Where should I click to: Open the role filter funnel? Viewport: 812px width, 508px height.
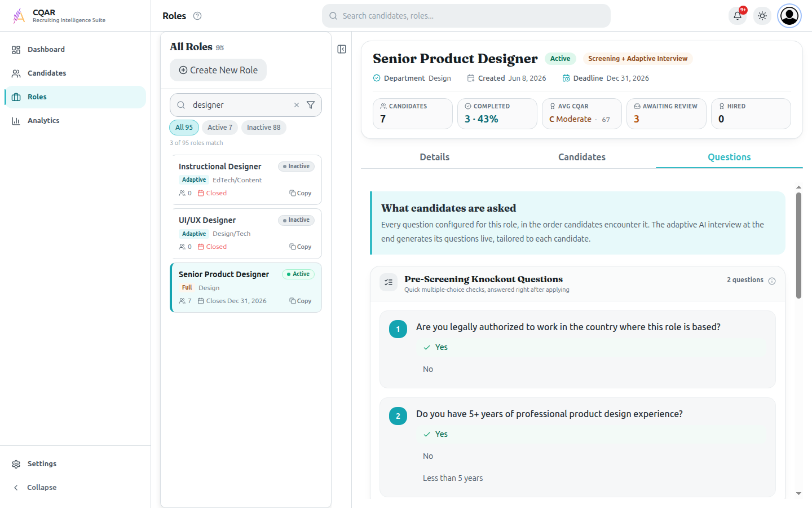click(x=311, y=105)
